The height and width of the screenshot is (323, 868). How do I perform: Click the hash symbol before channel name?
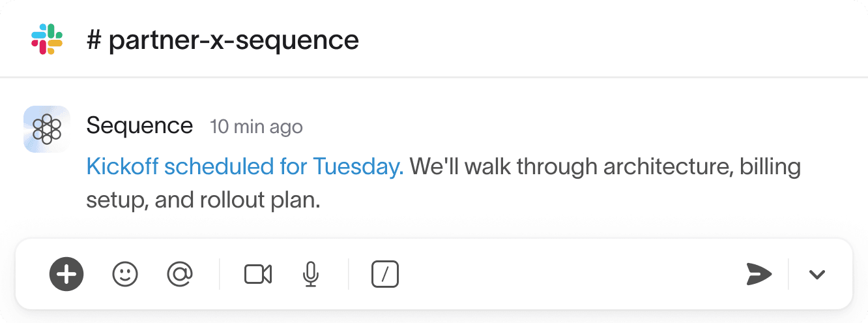94,40
